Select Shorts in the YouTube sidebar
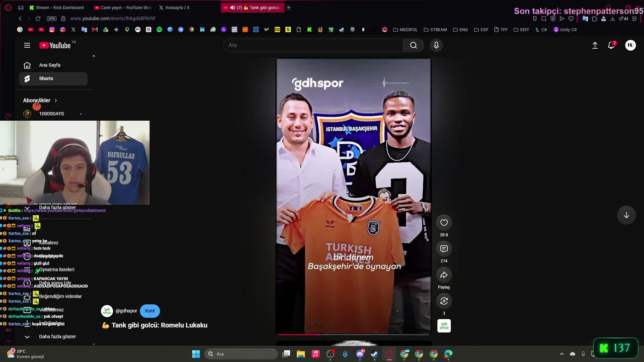The image size is (644, 362). click(53, 78)
